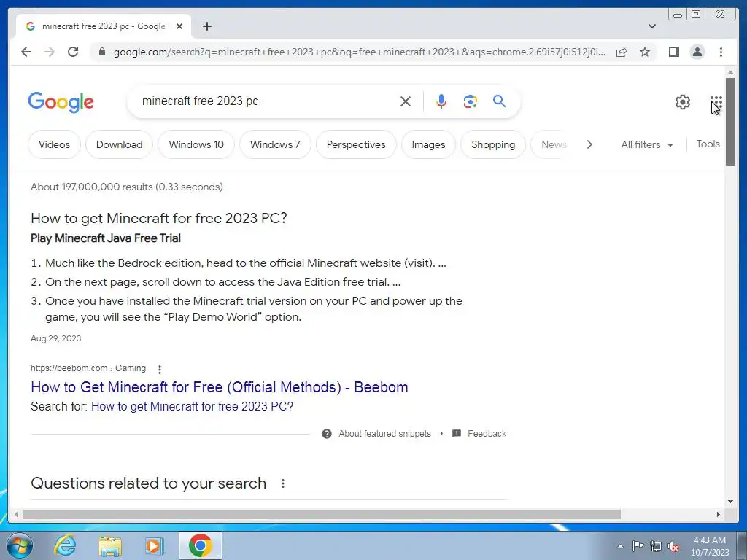The width and height of the screenshot is (747, 560).
Task: Open a new tab
Action: [x=206, y=26]
